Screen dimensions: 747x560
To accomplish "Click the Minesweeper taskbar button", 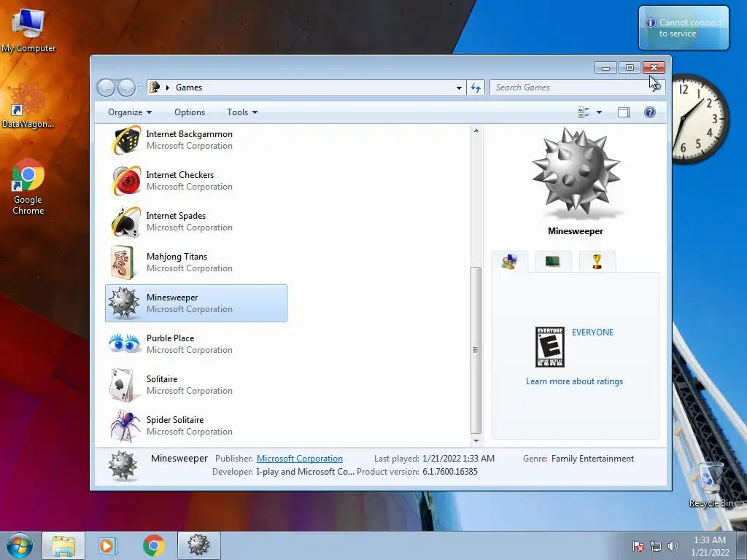I will 198,545.
